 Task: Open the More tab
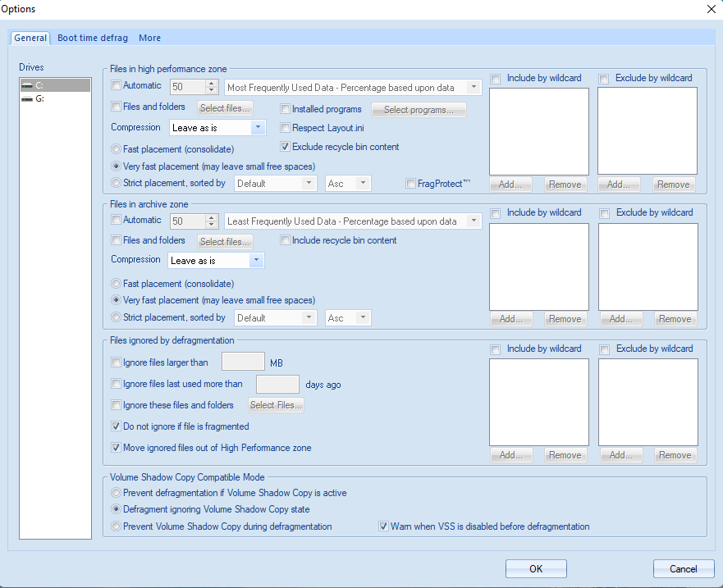coord(149,38)
